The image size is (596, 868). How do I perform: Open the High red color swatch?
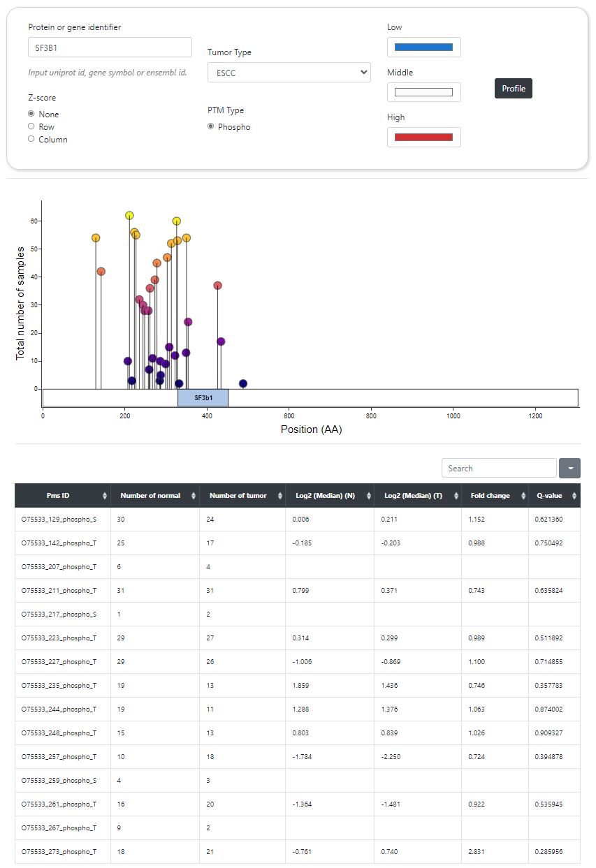(x=423, y=137)
